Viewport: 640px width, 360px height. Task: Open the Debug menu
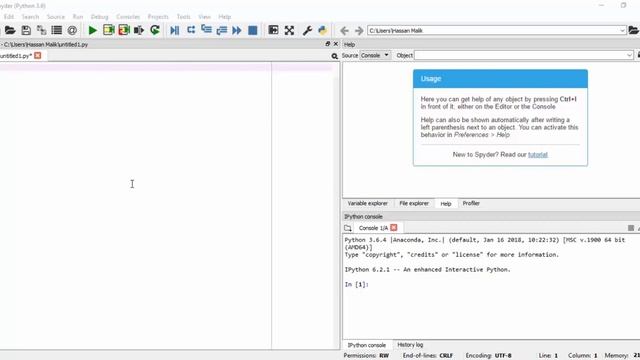tap(100, 17)
